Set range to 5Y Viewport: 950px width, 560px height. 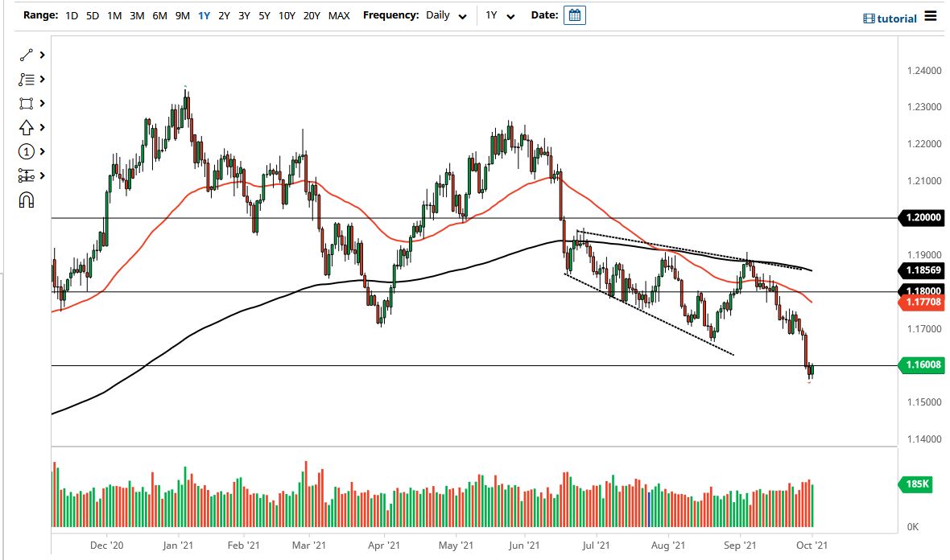pyautogui.click(x=264, y=16)
